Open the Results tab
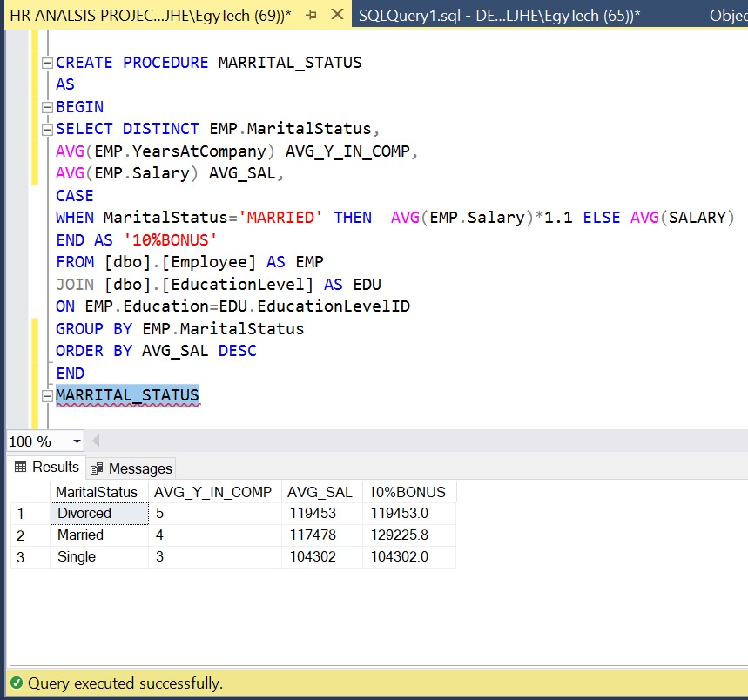This screenshot has height=700, width=748. coord(47,467)
